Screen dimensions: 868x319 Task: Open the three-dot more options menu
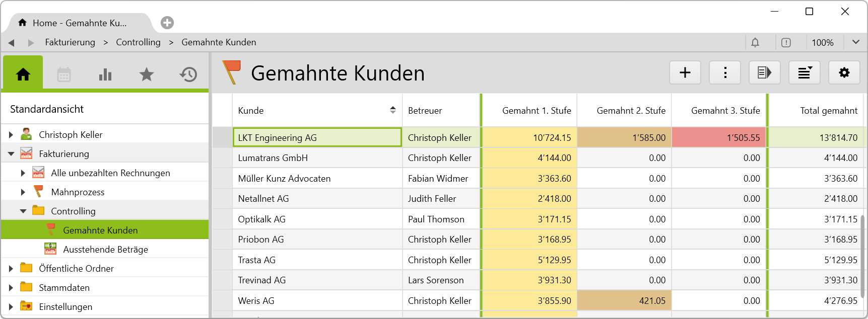pyautogui.click(x=725, y=73)
